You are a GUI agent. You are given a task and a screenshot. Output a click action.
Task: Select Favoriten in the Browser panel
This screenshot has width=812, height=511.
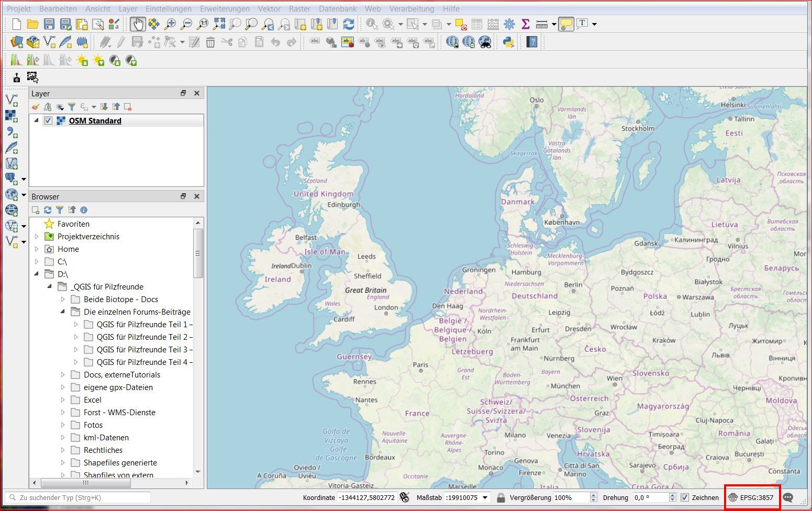(73, 224)
